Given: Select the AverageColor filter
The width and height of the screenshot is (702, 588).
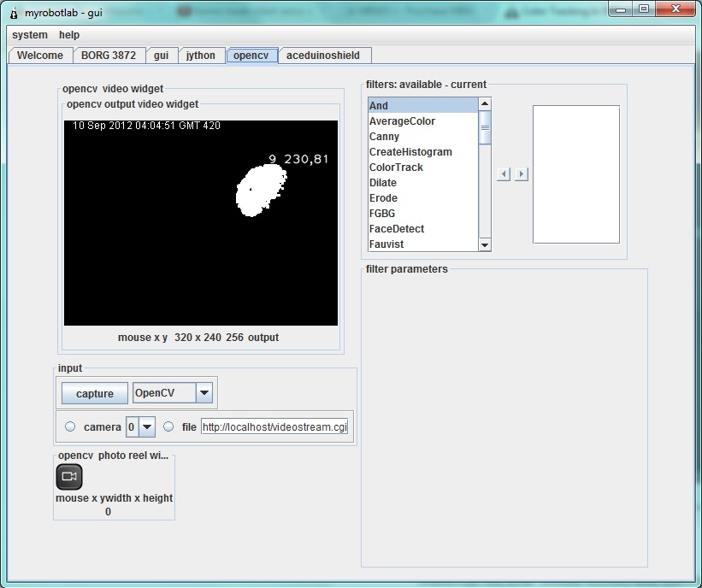Looking at the screenshot, I should [423, 121].
